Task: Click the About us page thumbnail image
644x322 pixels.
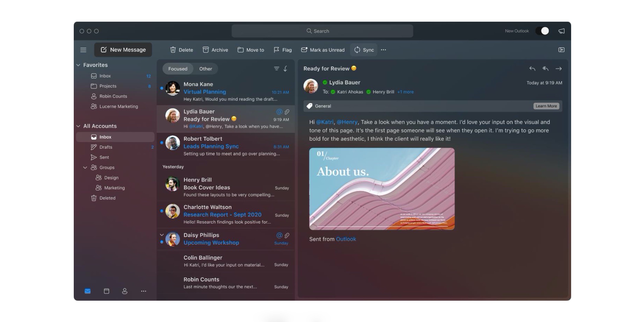Action: click(x=382, y=188)
